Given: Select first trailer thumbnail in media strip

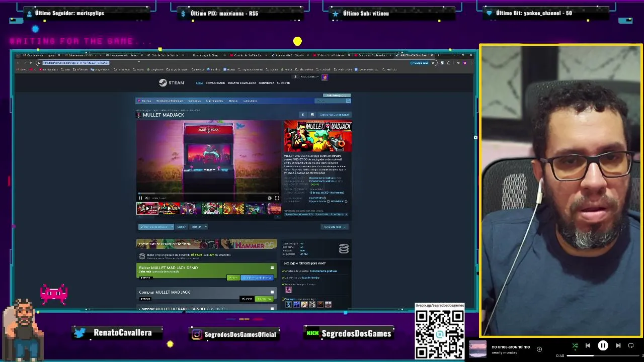Looking at the screenshot, I should [147, 208].
